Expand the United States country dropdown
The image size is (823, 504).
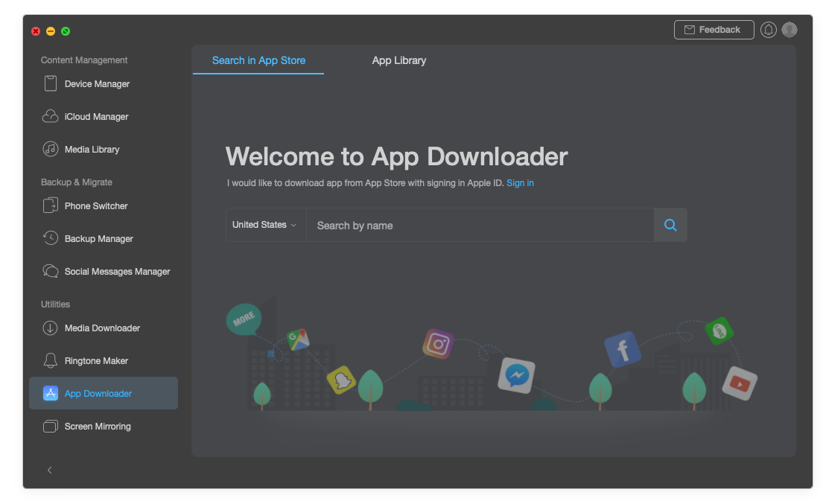pos(265,225)
